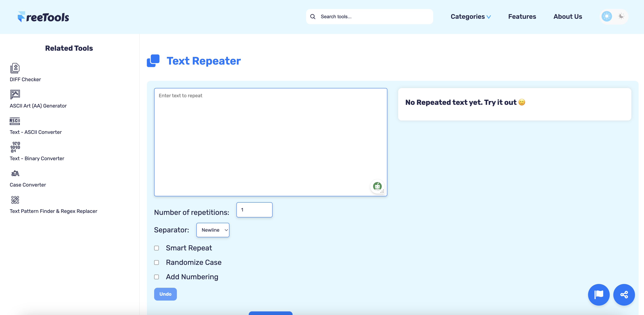This screenshot has height=315, width=644.
Task: Enable Smart Repeat
Action: 156,248
